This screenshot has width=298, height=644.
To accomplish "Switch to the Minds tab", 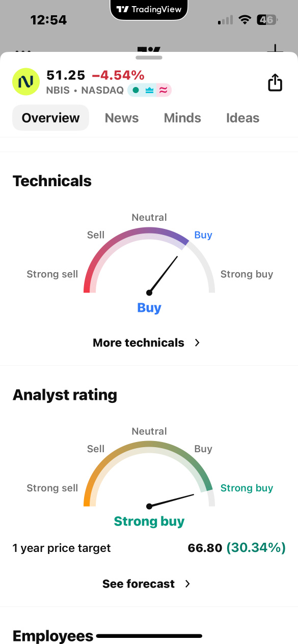I will [x=182, y=118].
